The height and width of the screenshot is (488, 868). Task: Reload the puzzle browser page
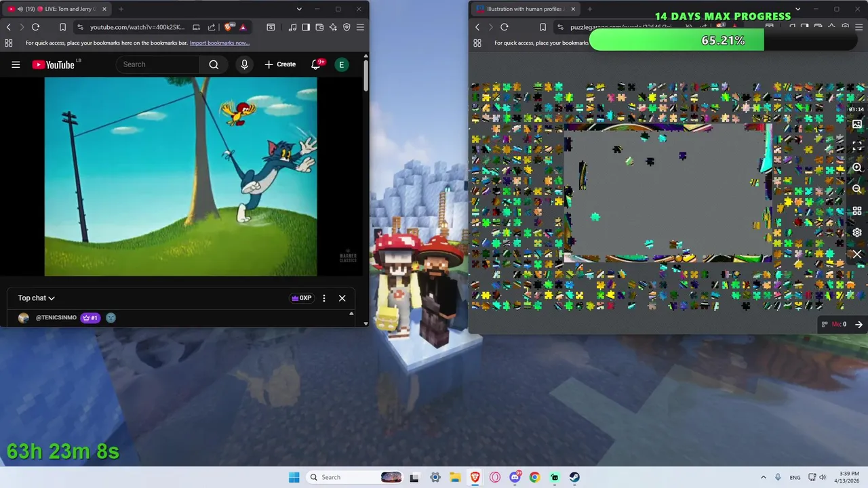click(x=504, y=27)
